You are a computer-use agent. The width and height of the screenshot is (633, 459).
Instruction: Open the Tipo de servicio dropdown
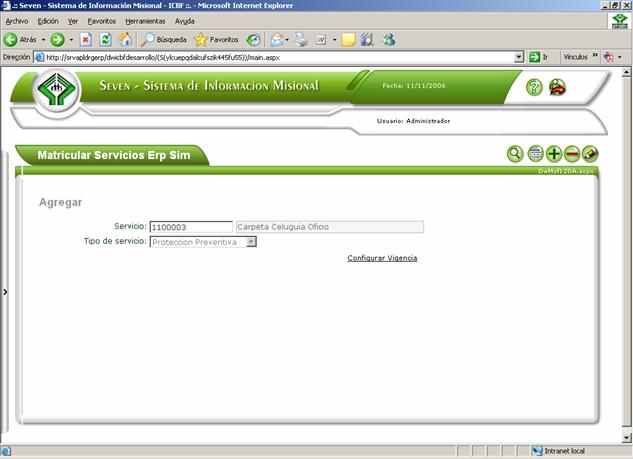(251, 241)
